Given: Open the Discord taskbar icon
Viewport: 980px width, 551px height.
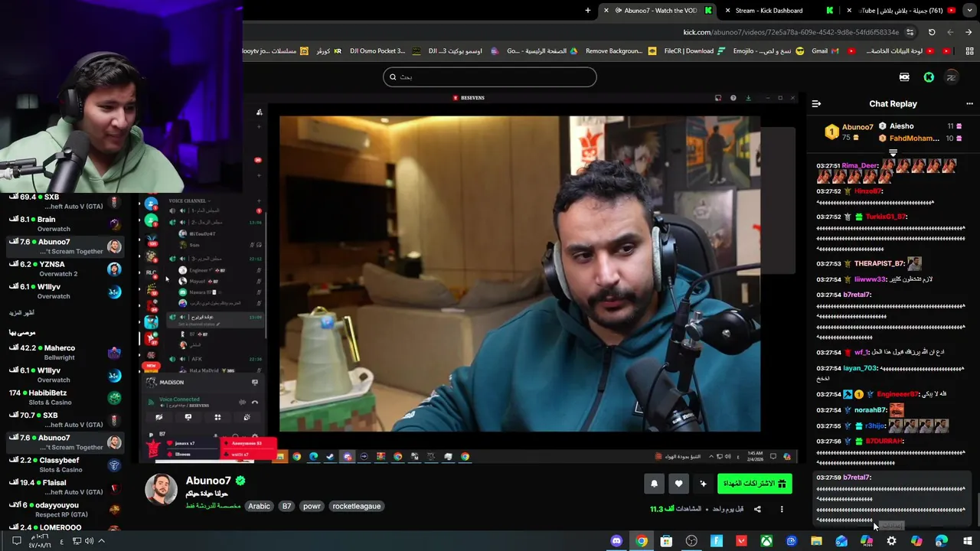Looking at the screenshot, I should click(616, 541).
